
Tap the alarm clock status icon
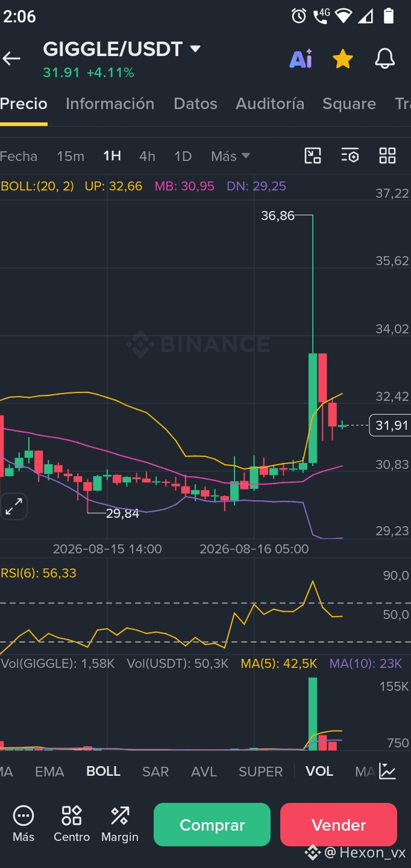(299, 16)
